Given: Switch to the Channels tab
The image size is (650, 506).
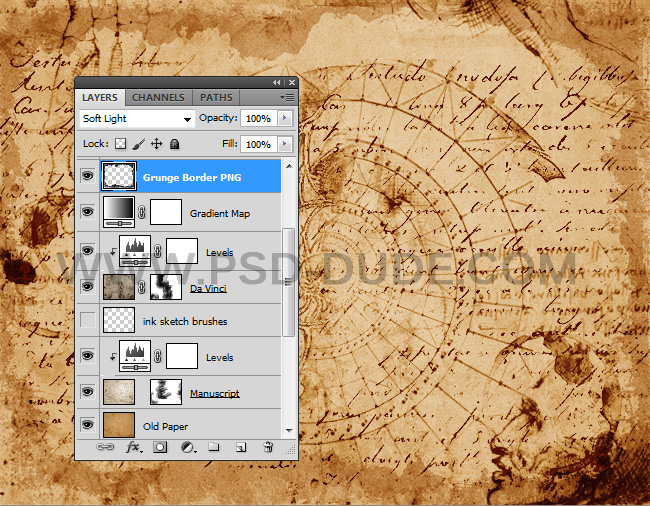Looking at the screenshot, I should [158, 97].
